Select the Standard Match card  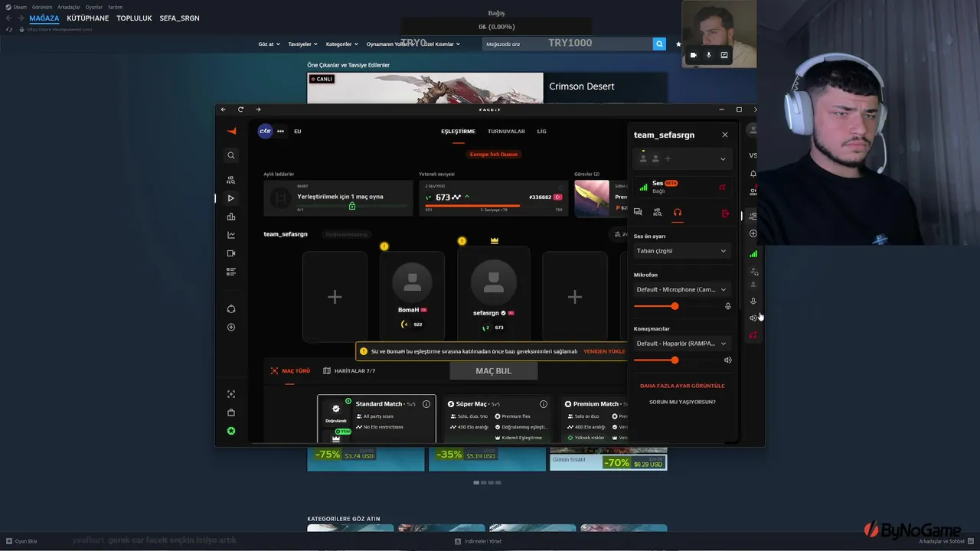pyautogui.click(x=377, y=419)
